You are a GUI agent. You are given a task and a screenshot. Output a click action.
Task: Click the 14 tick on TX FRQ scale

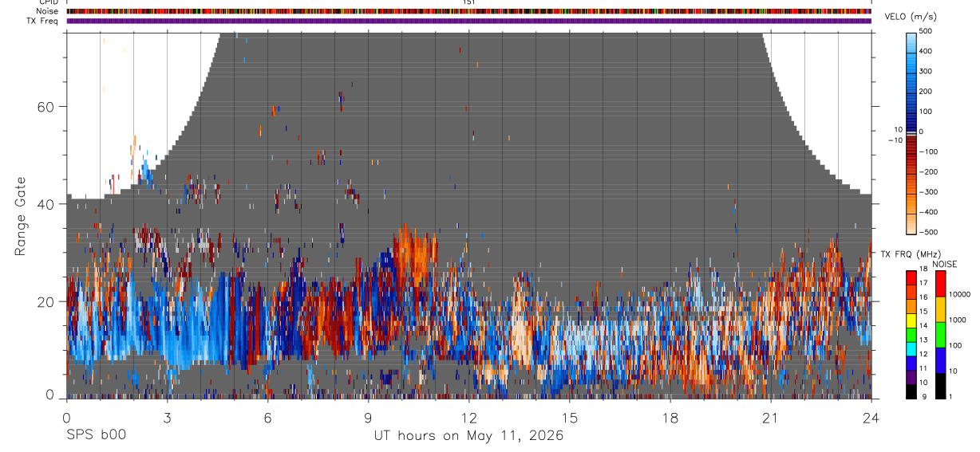(x=924, y=326)
